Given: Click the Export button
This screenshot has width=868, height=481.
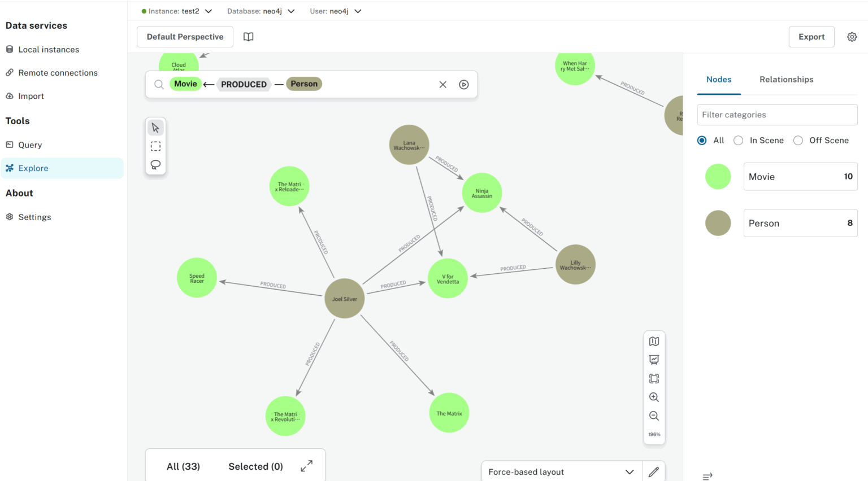Looking at the screenshot, I should pyautogui.click(x=811, y=36).
